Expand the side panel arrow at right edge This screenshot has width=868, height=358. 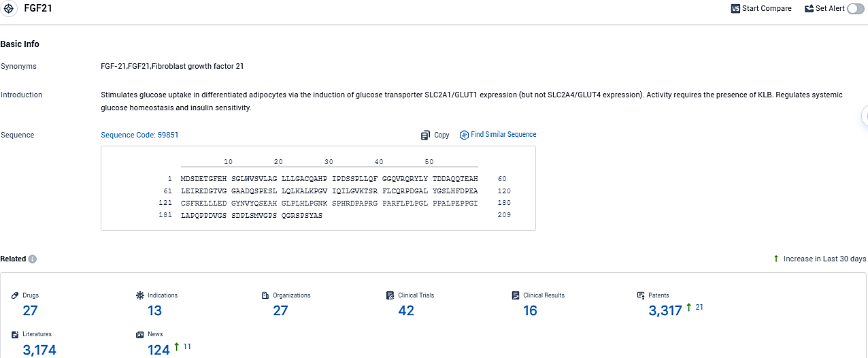click(x=865, y=116)
